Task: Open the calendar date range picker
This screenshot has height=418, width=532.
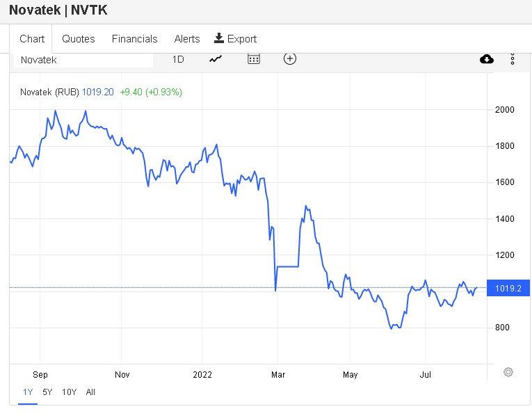Action: [254, 59]
